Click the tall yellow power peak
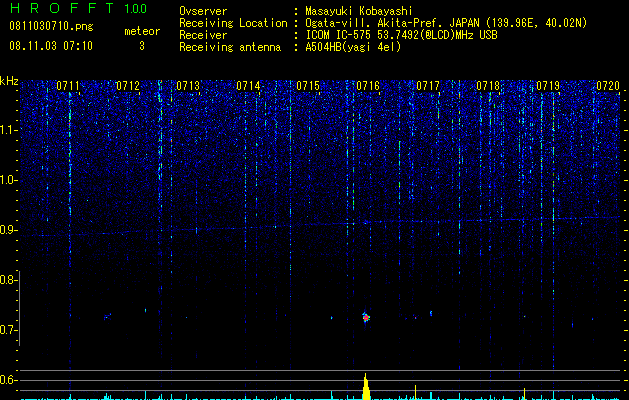The image size is (629, 400). point(365,386)
